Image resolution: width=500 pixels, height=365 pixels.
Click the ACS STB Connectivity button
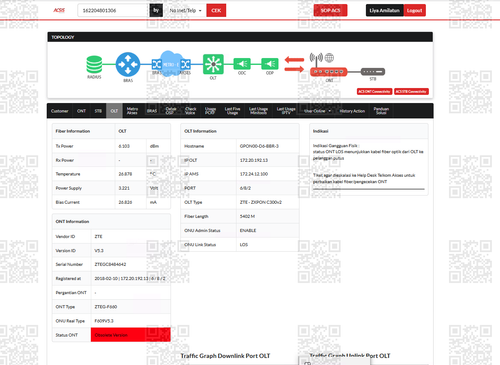[x=411, y=91]
